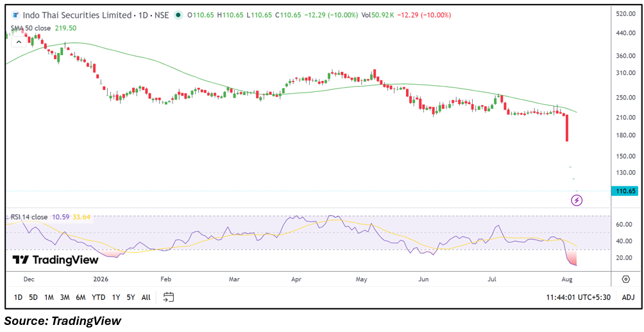Click the 180.00 price axis label
The height and width of the screenshot is (332, 644).
(626, 135)
